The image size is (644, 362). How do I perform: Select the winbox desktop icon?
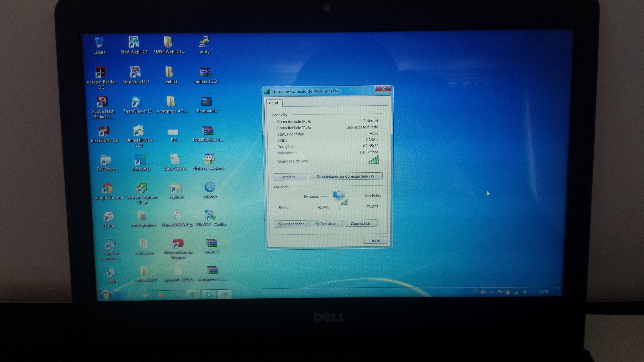coord(209,187)
